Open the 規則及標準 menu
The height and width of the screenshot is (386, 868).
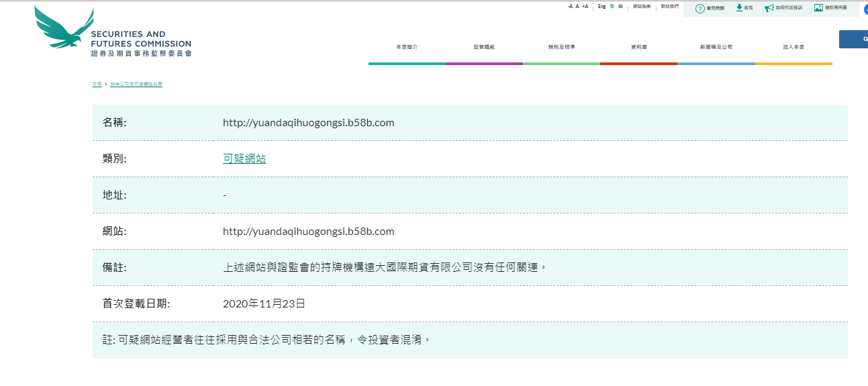point(561,47)
